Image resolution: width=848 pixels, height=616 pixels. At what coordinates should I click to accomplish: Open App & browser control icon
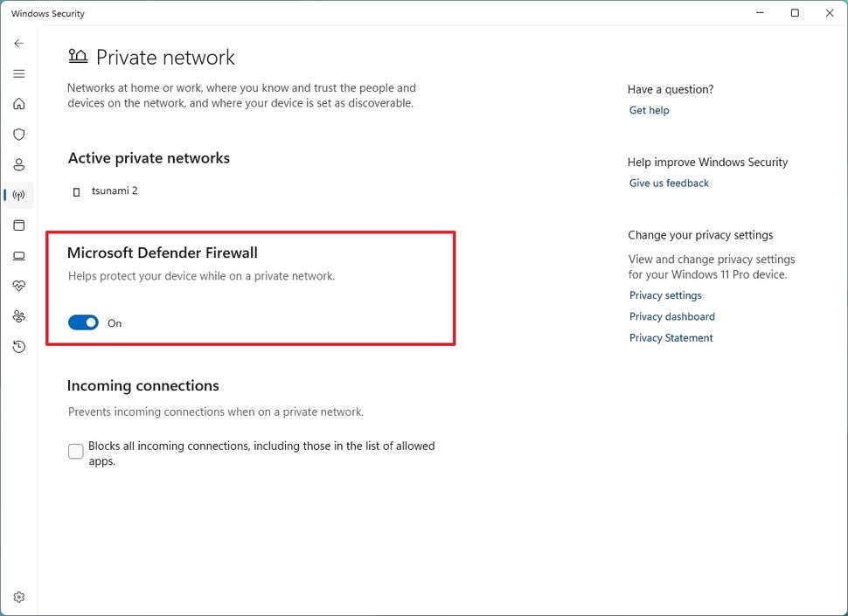[x=18, y=225]
